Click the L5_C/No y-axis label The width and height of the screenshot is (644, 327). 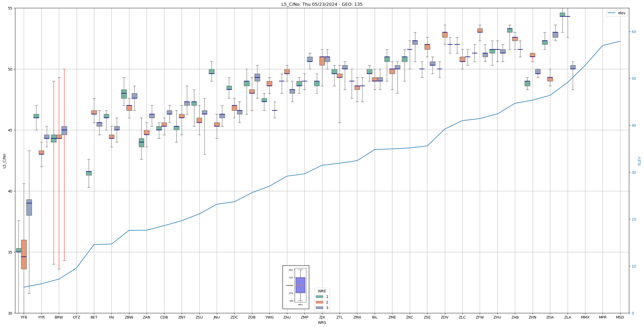click(x=4, y=161)
